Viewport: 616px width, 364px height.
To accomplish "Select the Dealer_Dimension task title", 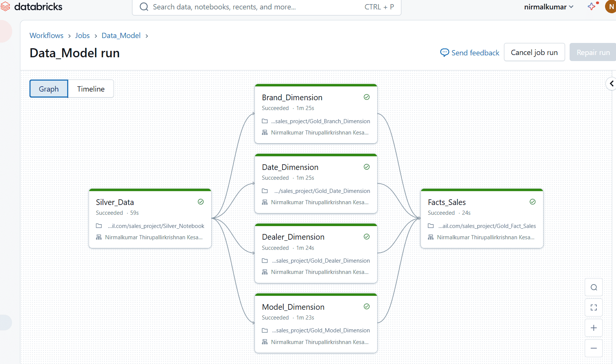I will [x=293, y=237].
